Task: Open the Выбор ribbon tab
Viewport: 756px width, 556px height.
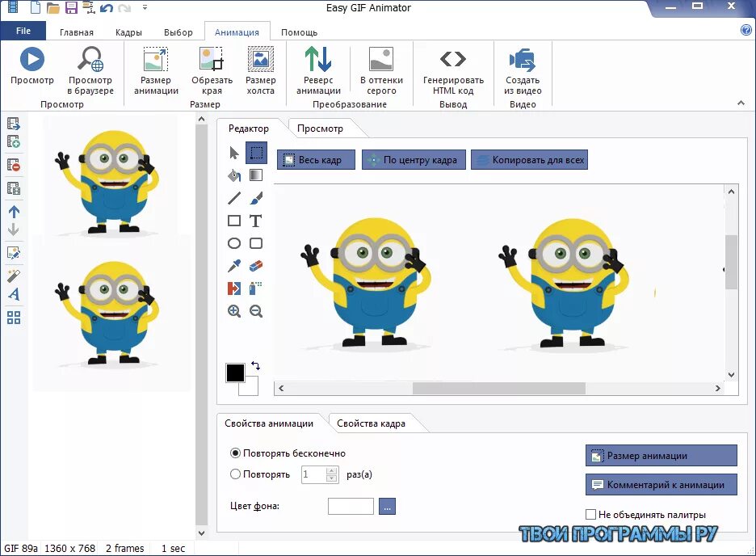Action: tap(178, 32)
